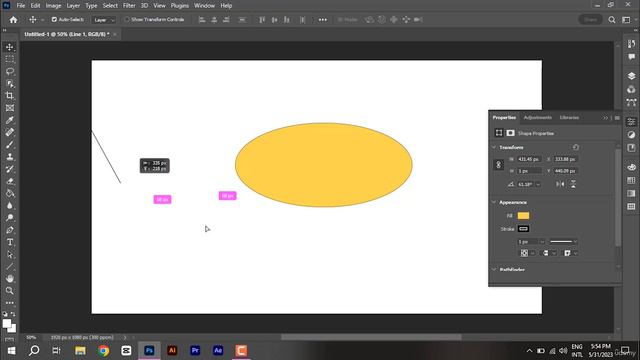Click the Share button
Viewport: 640px width, 360px height.
click(x=590, y=20)
